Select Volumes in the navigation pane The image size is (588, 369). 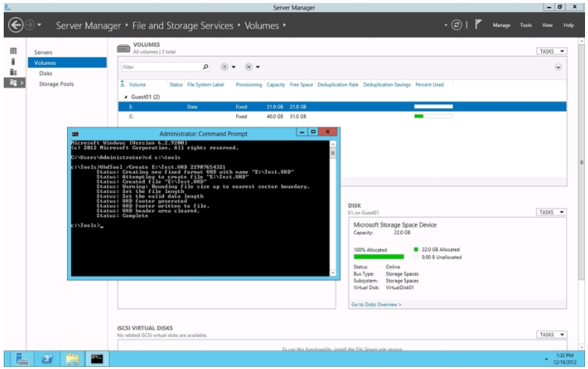(67, 63)
